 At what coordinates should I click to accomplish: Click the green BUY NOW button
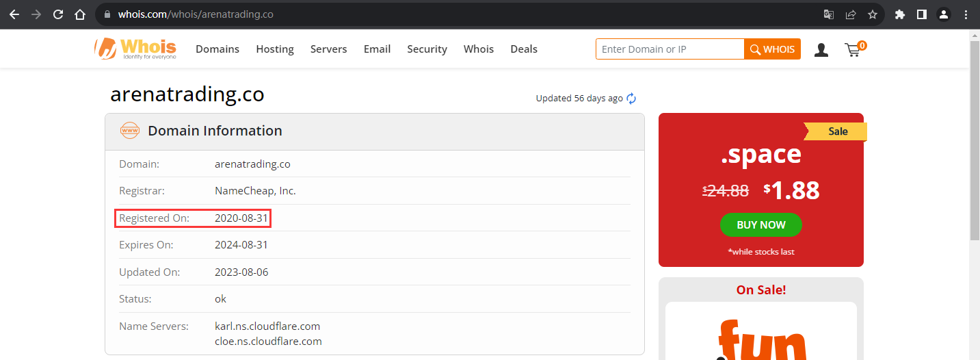point(761,224)
